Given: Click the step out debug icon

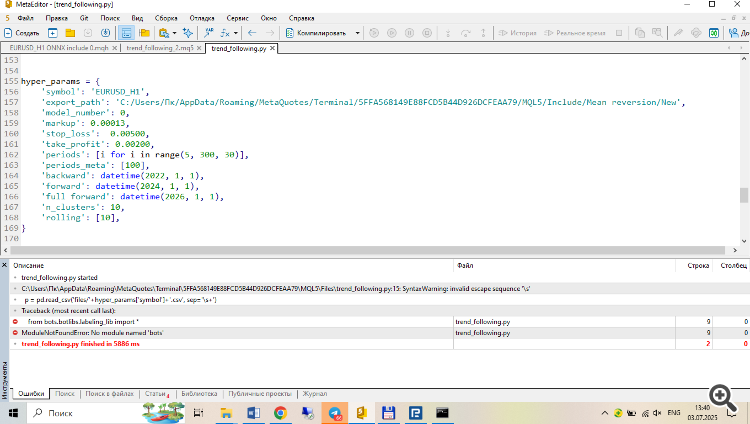Looking at the screenshot, I should click(483, 33).
